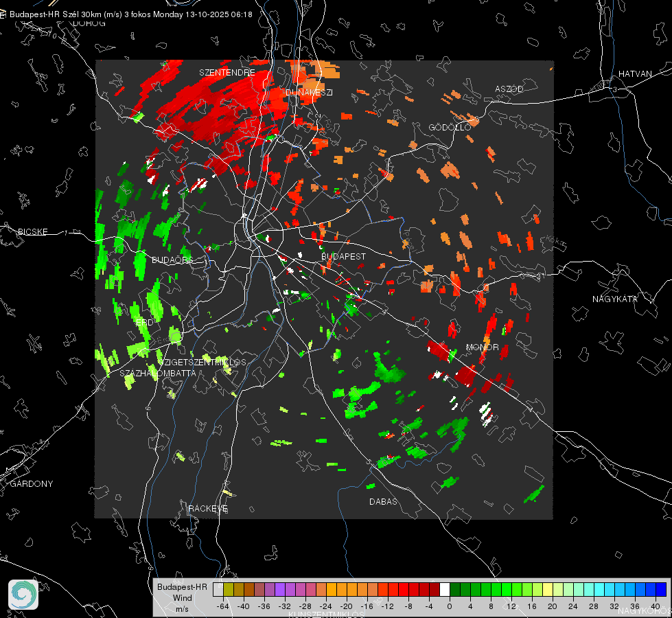Viewport: 672px width, 618px height.
Task: Select the white swatch at 0 in the legend
Action: point(445,590)
